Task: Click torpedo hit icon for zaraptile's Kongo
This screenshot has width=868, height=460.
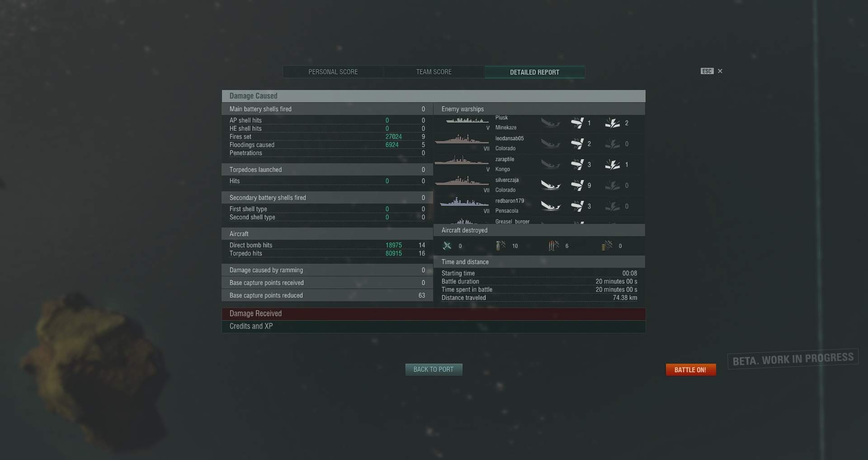Action: [577, 165]
